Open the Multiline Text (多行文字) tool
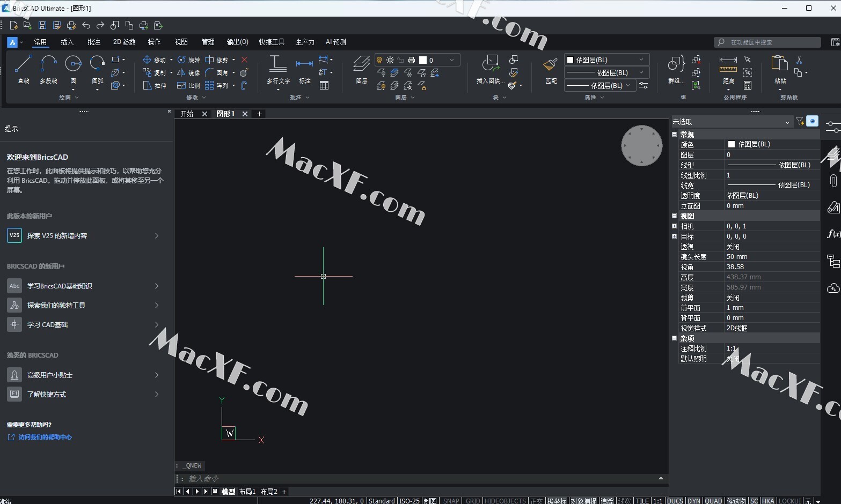841x504 pixels. point(278,69)
